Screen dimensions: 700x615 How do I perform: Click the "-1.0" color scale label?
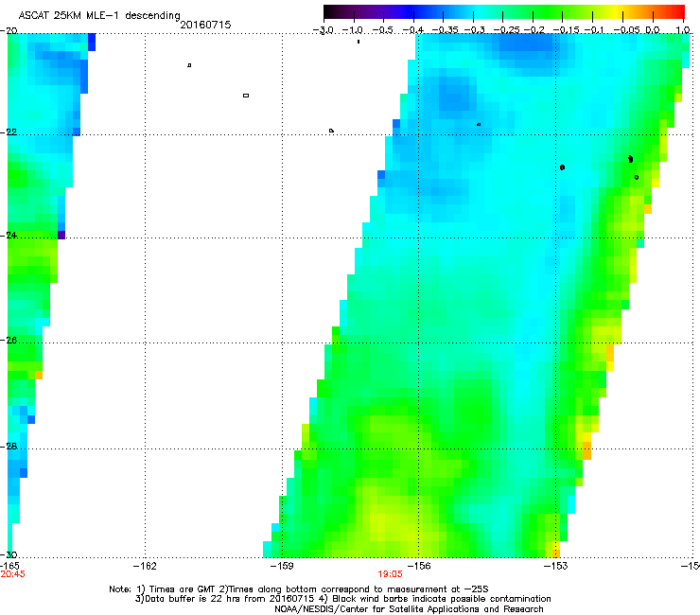(x=353, y=30)
